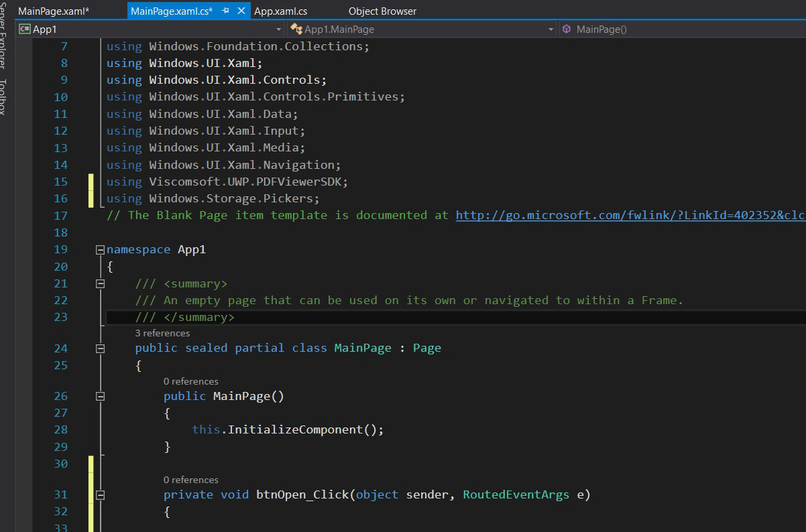The image size is (806, 532).
Task: Switch to the Object Browser tab
Action: click(x=382, y=11)
